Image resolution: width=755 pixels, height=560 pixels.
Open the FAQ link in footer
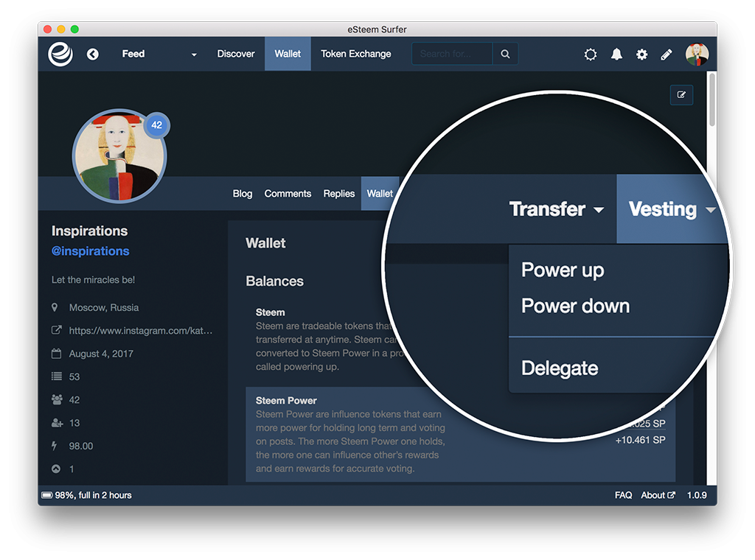(623, 495)
